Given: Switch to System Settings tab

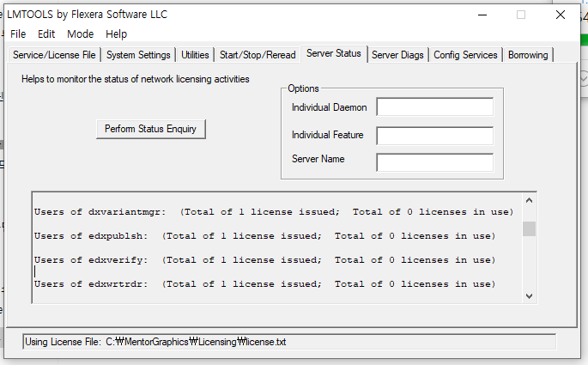Looking at the screenshot, I should 138,55.
